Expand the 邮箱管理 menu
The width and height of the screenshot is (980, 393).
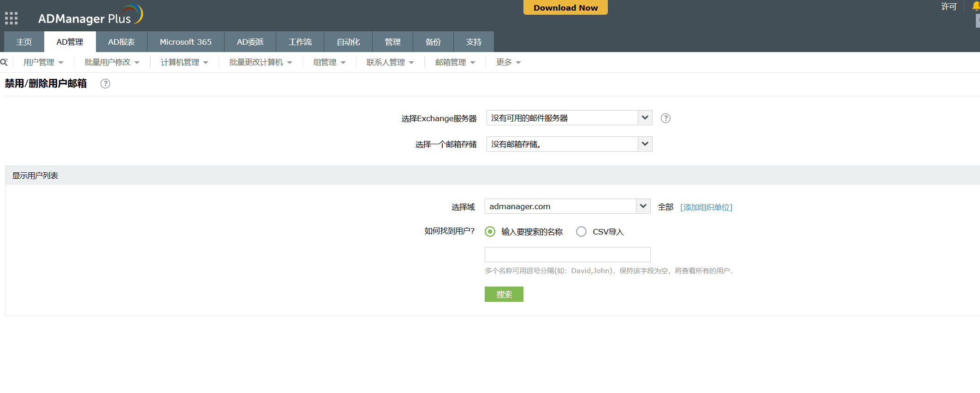point(455,62)
